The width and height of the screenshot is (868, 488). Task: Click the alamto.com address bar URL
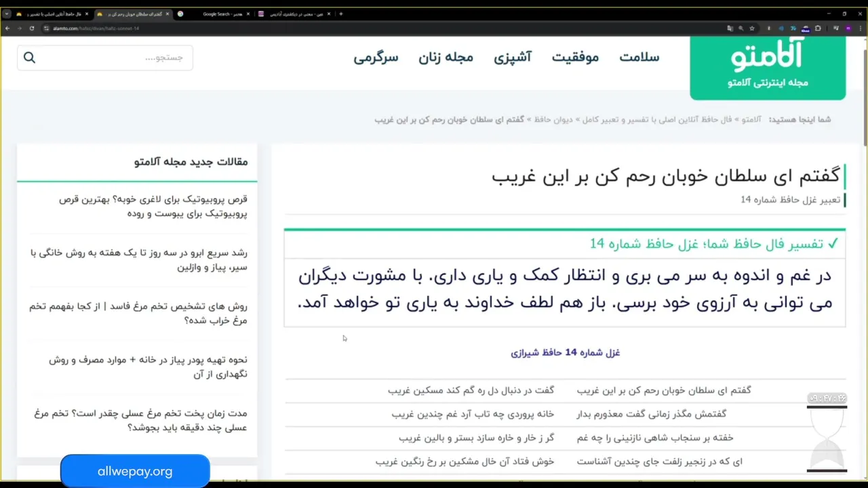96,28
